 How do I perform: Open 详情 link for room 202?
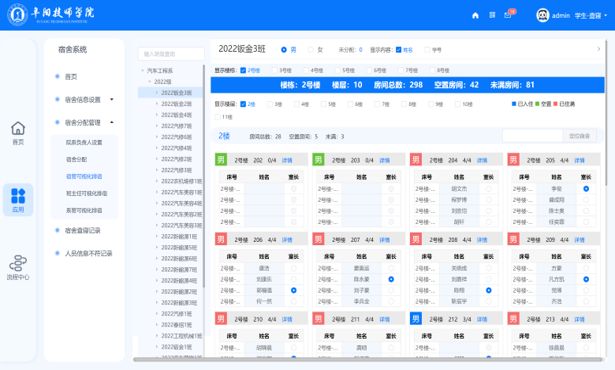point(287,160)
